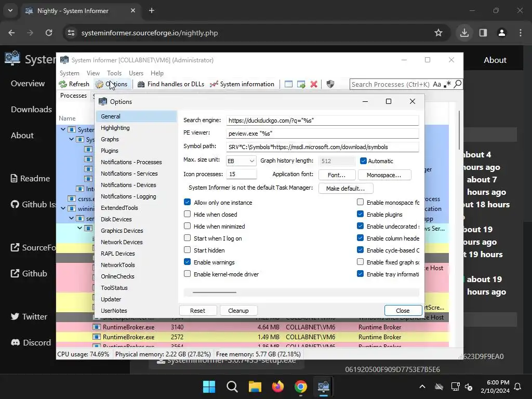Click the Monospace... button
Screen dimensions: 532x399
coord(384,175)
